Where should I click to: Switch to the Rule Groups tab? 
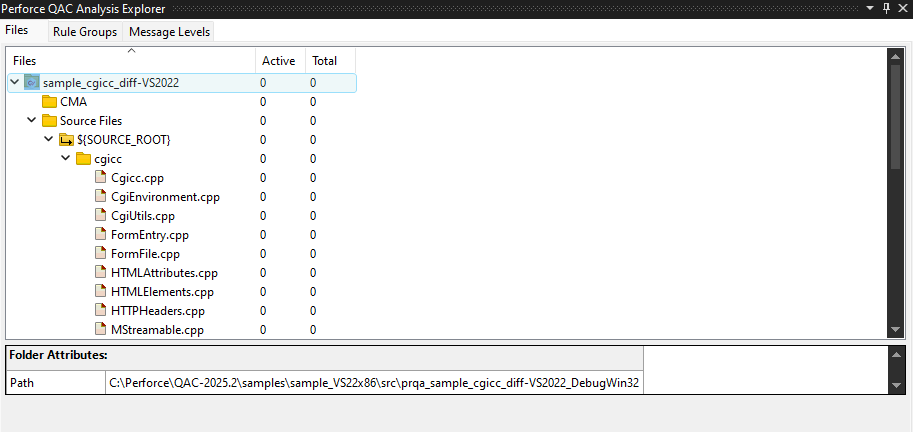[85, 32]
